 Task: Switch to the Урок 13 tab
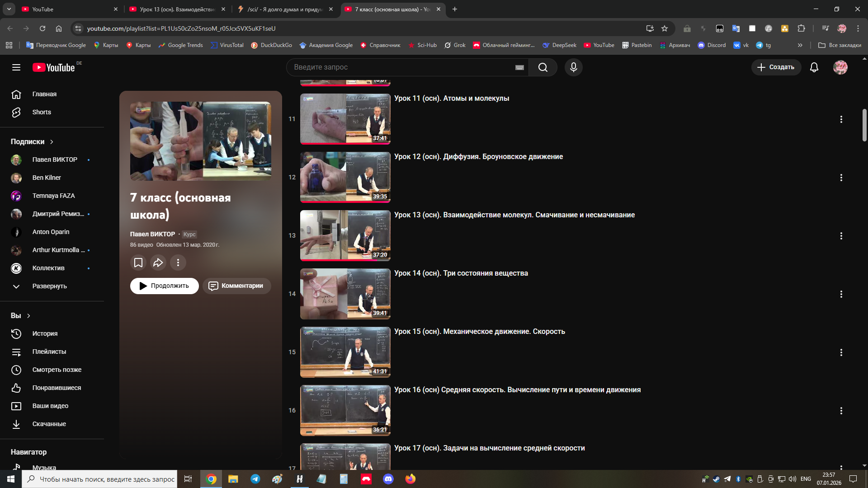(x=177, y=9)
